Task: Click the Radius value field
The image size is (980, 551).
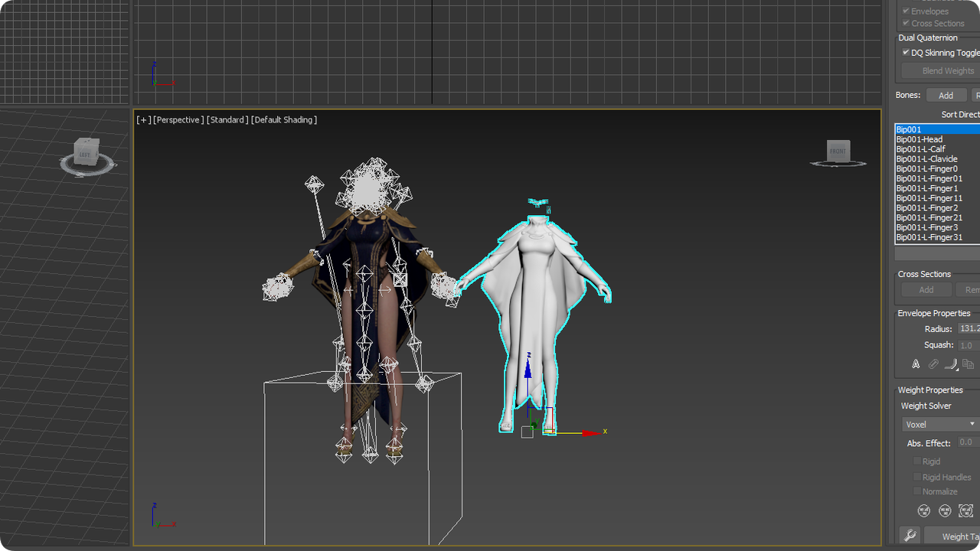Action: (x=969, y=328)
